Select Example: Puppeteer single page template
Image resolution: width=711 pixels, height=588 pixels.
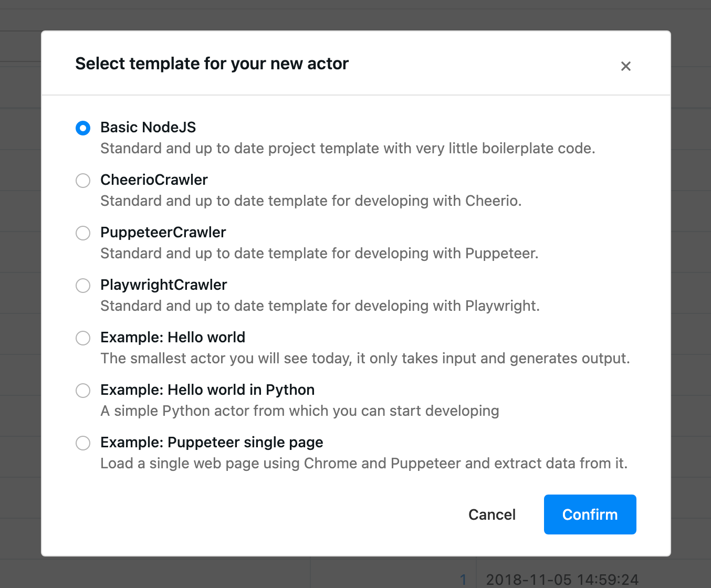pyautogui.click(x=82, y=443)
